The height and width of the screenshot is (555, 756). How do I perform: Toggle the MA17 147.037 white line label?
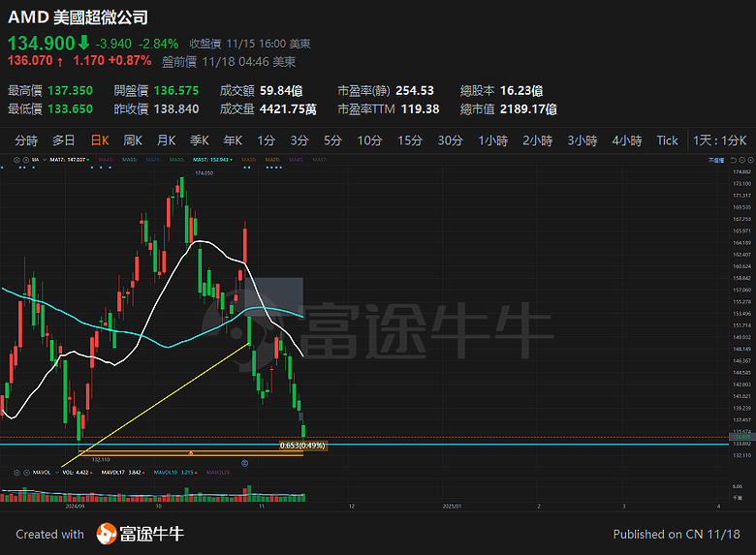pos(70,160)
